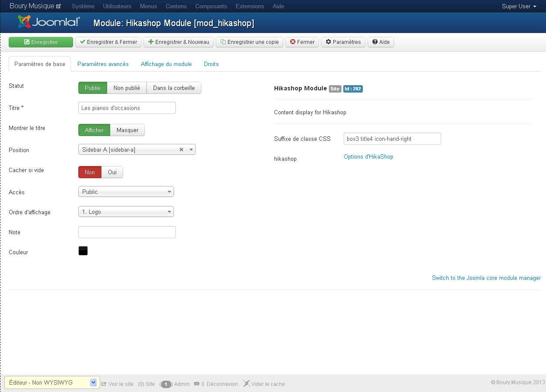Choose Masquer for Montrer le titre
Screen dimensions: 546x392
(x=127, y=130)
